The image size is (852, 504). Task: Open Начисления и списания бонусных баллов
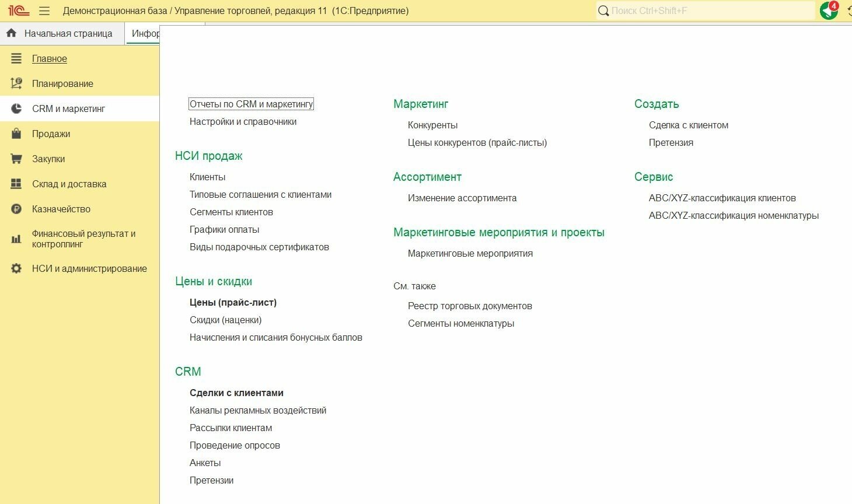(276, 337)
